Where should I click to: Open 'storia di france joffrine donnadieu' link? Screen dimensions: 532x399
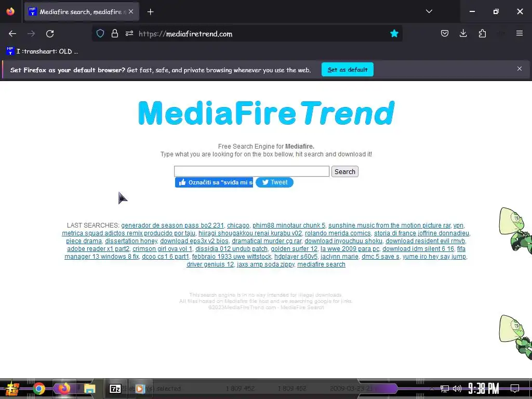click(x=421, y=233)
